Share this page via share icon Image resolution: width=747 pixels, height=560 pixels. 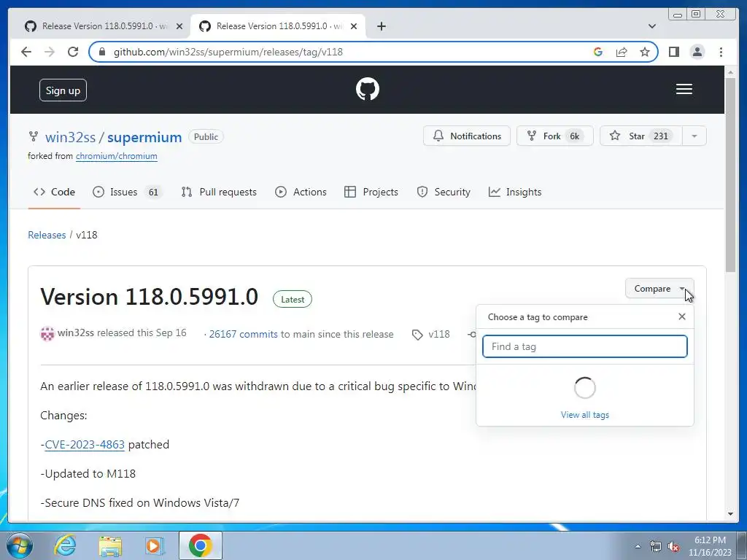pyautogui.click(x=622, y=52)
